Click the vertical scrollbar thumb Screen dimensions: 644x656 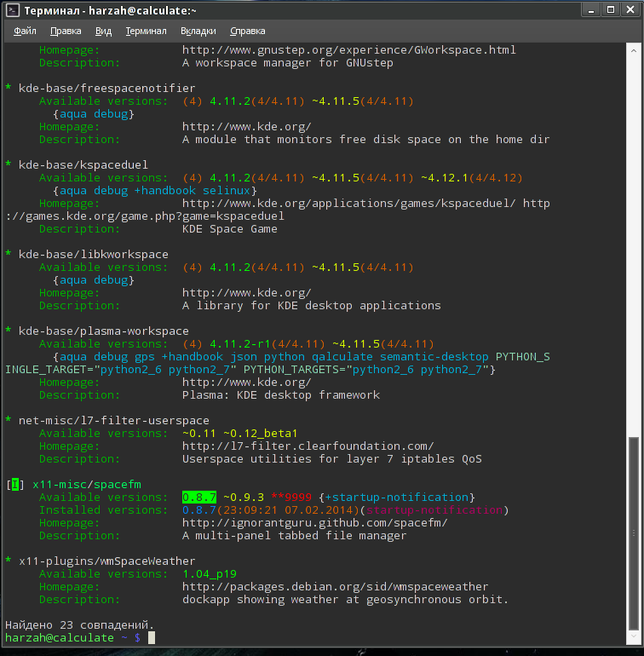point(634,533)
